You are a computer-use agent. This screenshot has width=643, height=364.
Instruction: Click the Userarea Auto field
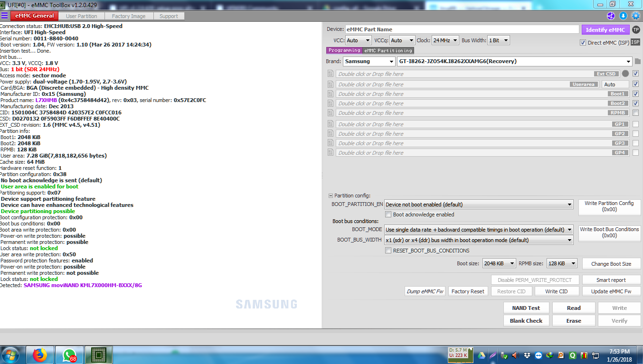615,84
